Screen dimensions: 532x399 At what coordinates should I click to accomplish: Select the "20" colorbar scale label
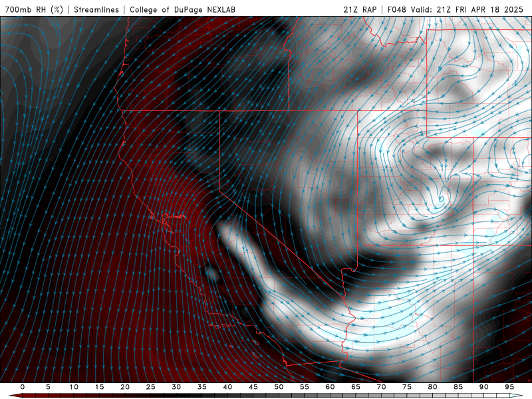pos(125,387)
